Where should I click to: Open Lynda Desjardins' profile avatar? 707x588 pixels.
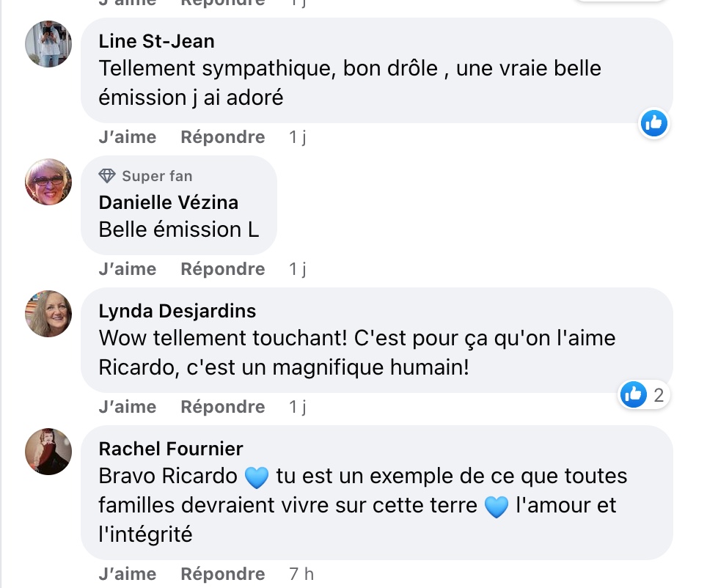coord(48,314)
